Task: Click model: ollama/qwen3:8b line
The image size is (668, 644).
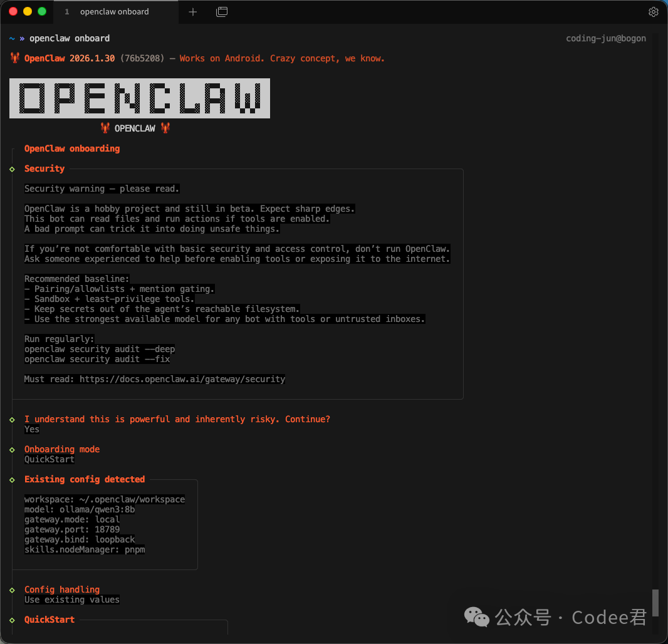Action: (80, 509)
